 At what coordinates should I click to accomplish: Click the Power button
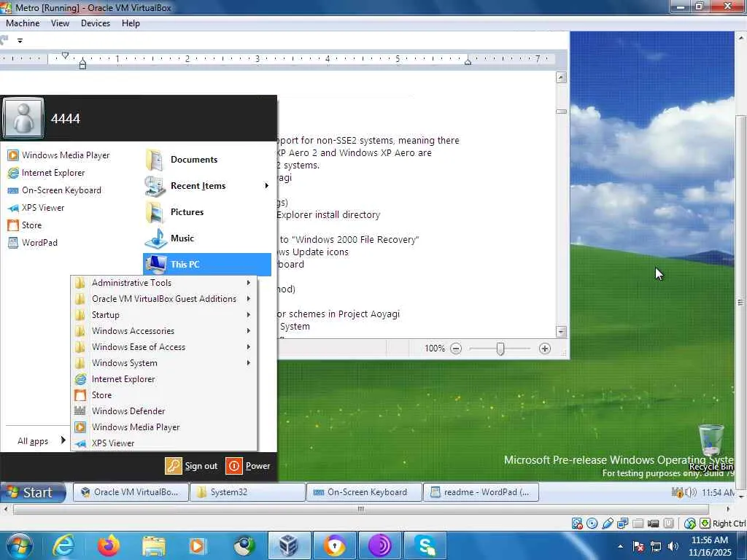click(248, 466)
